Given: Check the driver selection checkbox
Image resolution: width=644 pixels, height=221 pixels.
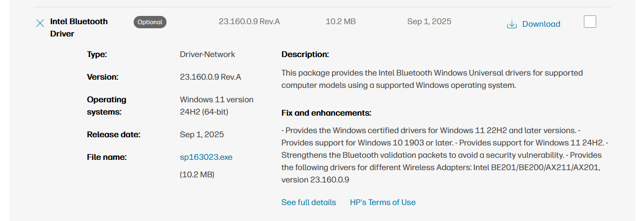Looking at the screenshot, I should [590, 22].
